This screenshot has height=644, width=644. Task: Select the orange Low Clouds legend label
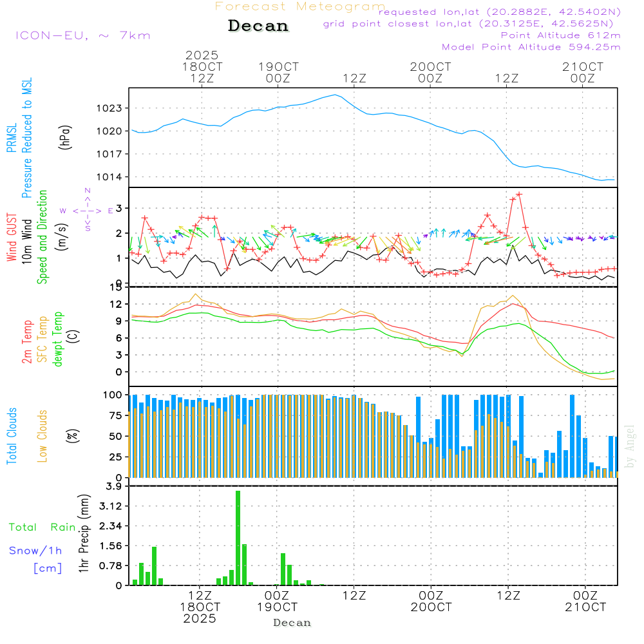coord(43,436)
